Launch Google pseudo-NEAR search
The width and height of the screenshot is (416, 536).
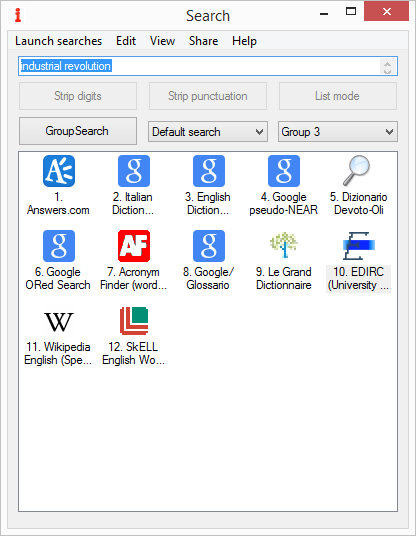point(284,171)
